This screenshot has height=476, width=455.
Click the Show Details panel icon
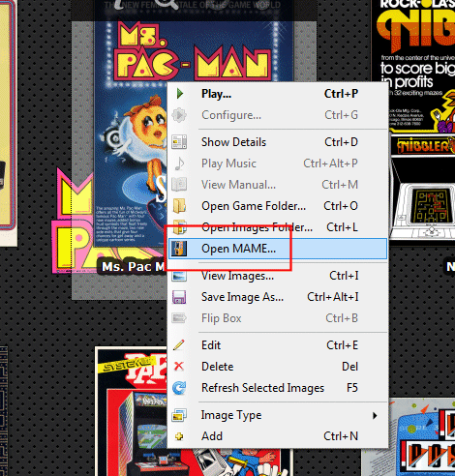pyautogui.click(x=179, y=142)
